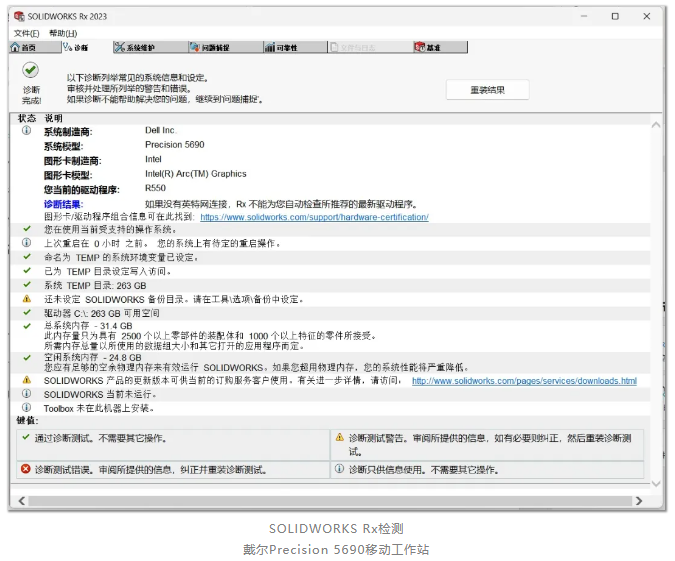
Task: Select the 总系统内存 - 31.4 GB line
Action: [x=88, y=325]
